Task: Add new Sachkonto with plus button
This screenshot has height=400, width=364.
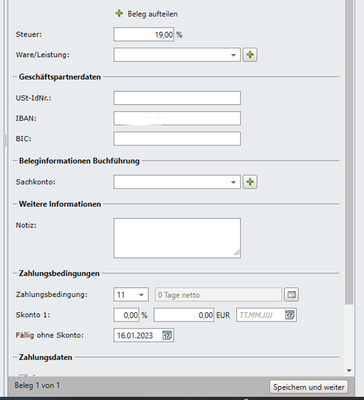Action: [250, 182]
